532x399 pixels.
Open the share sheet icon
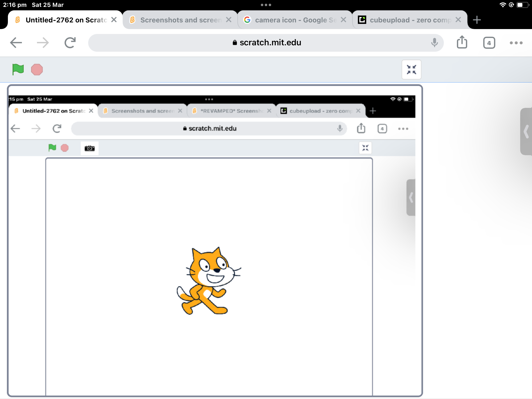click(x=462, y=42)
